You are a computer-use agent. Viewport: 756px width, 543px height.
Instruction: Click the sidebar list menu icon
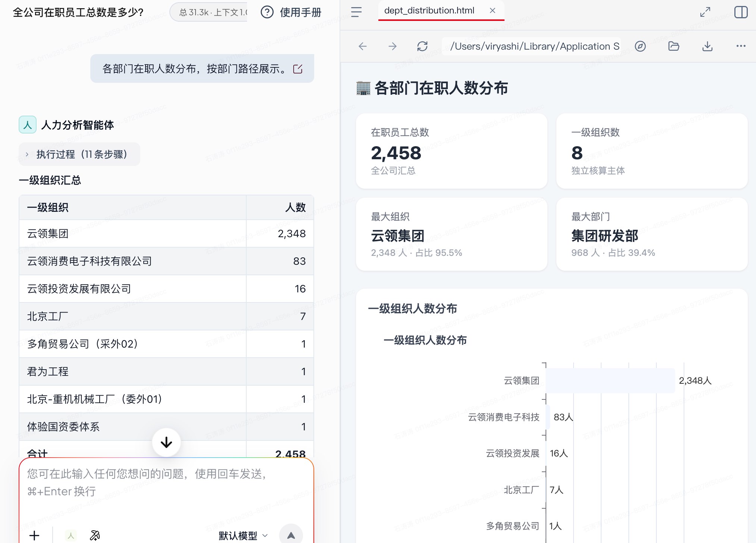(x=356, y=12)
